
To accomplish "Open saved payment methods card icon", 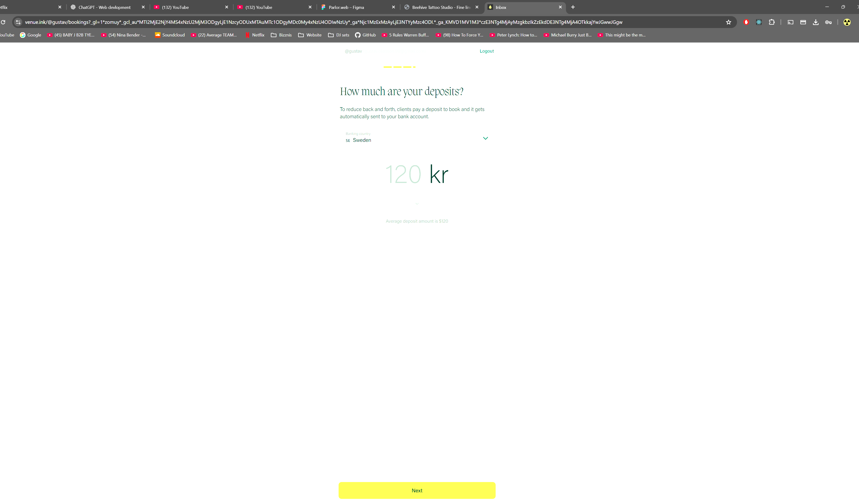I will point(803,22).
